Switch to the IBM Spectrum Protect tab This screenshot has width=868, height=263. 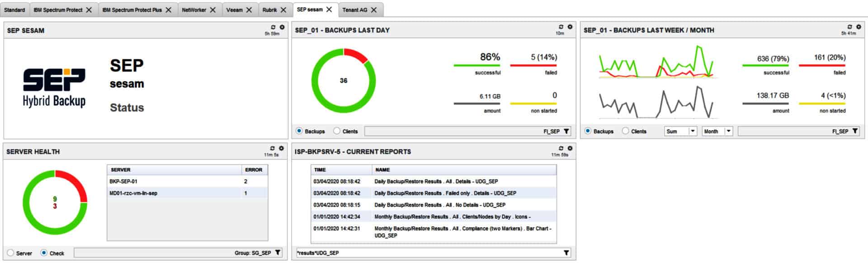58,10
